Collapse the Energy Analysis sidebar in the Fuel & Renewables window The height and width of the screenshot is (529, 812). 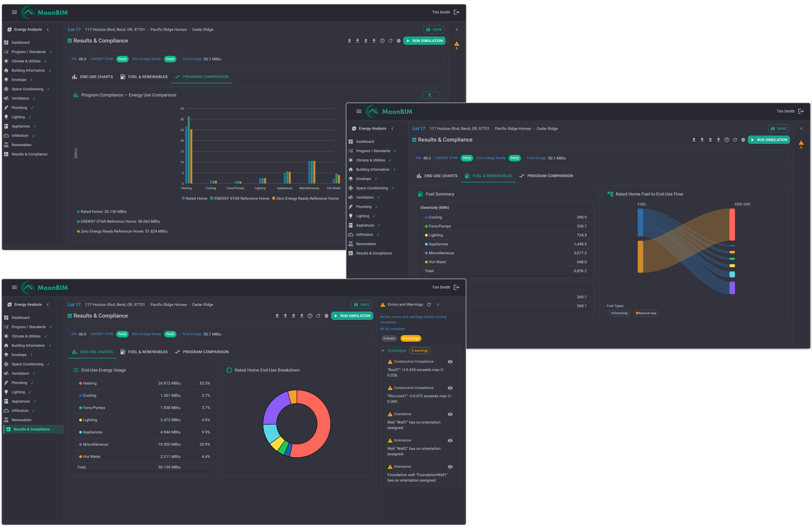392,129
